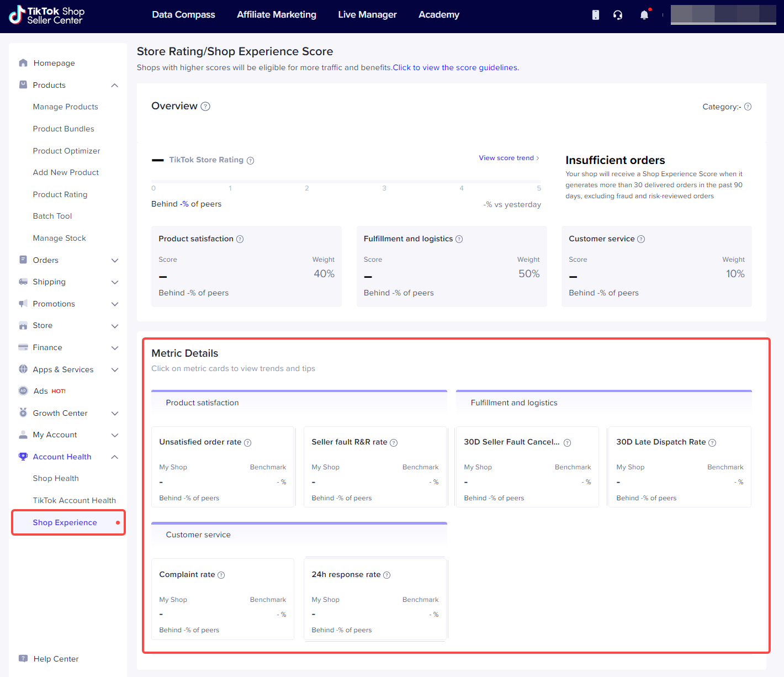Click the Complaint rate info icon
784x677 pixels.
coord(221,575)
